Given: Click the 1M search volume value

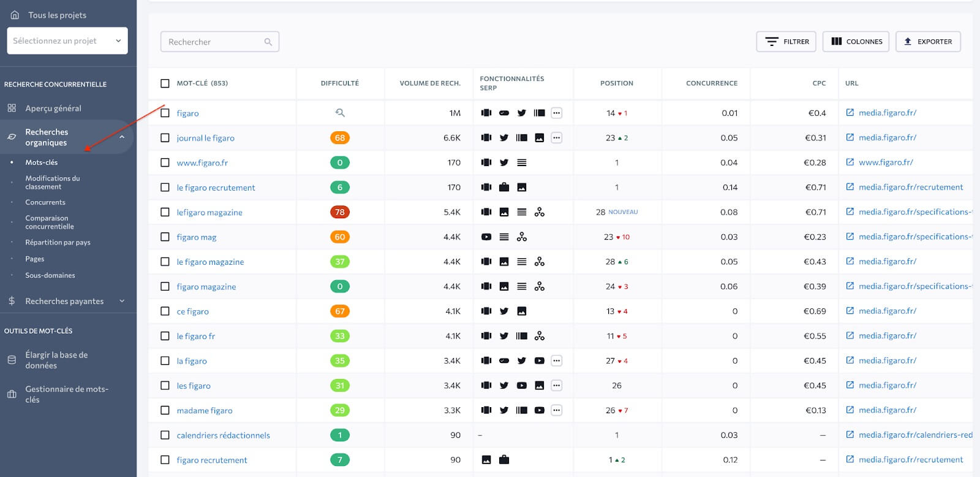Looking at the screenshot, I should coord(454,113).
